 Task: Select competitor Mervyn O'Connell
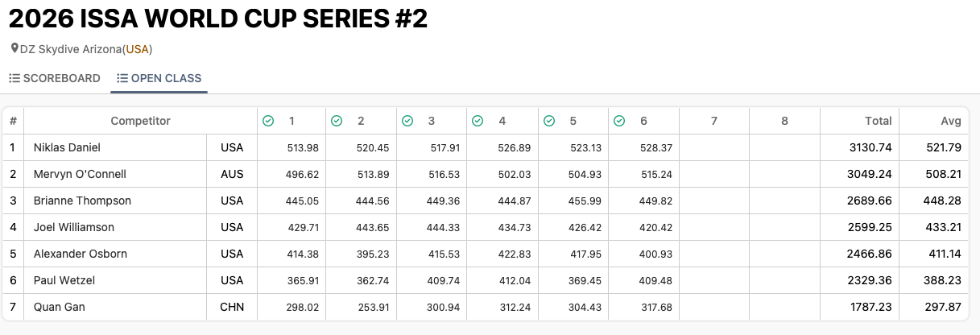(x=80, y=174)
